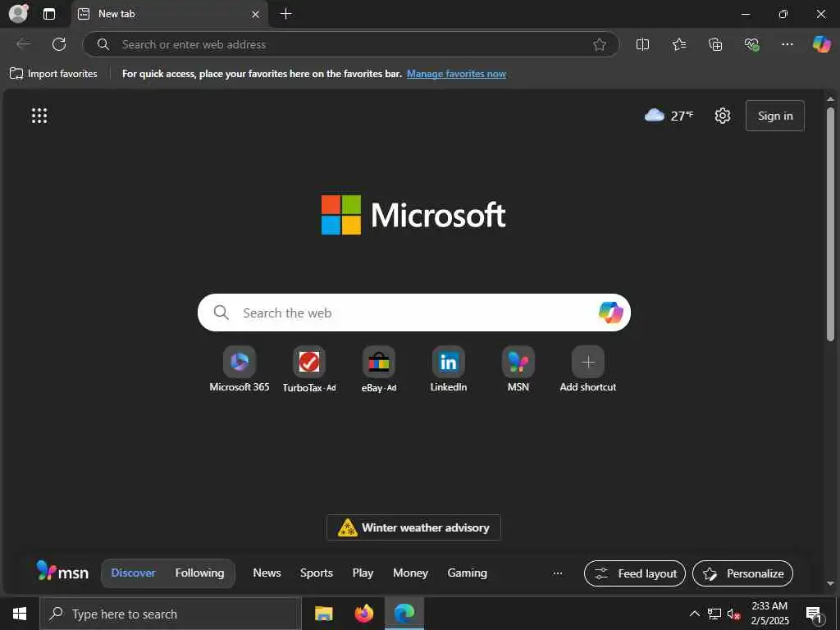Click Copilot icon in search box
The width and height of the screenshot is (840, 630).
coord(610,313)
